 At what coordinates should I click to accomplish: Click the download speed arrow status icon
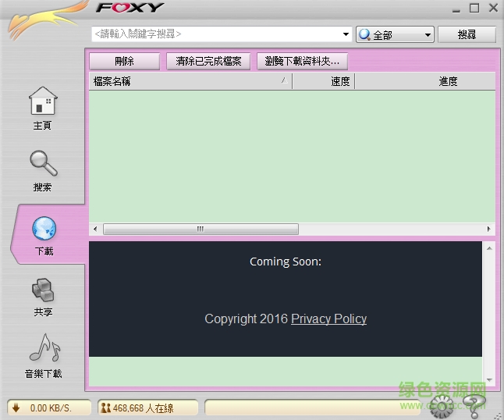coord(16,408)
